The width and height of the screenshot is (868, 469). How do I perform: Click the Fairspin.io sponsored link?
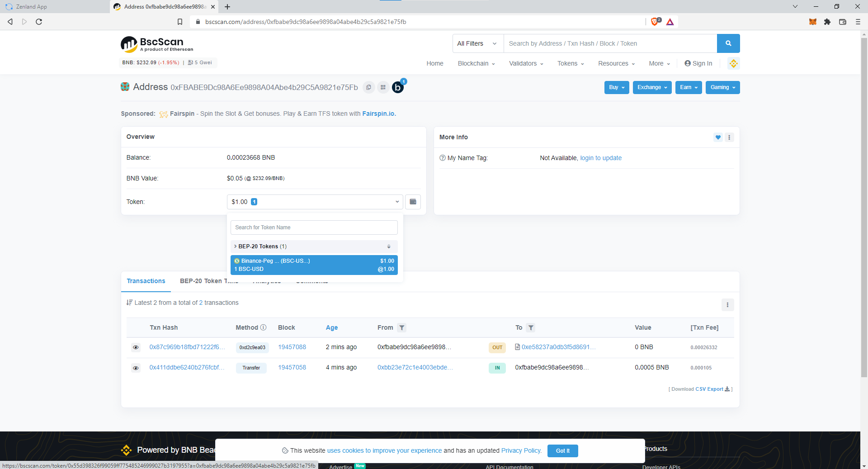[x=379, y=114]
